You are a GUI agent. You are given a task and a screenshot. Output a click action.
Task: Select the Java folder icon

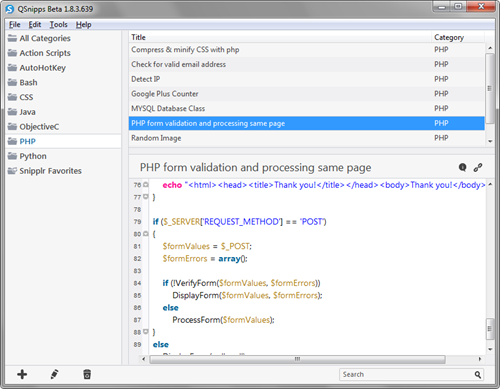(x=12, y=112)
